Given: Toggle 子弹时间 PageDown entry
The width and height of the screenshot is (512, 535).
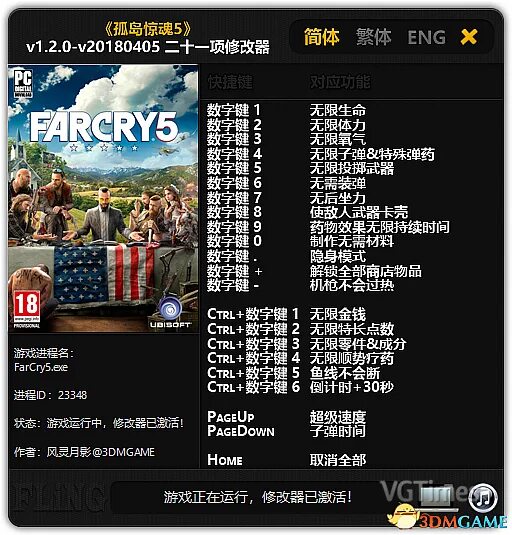Looking at the screenshot, I should (338, 431).
